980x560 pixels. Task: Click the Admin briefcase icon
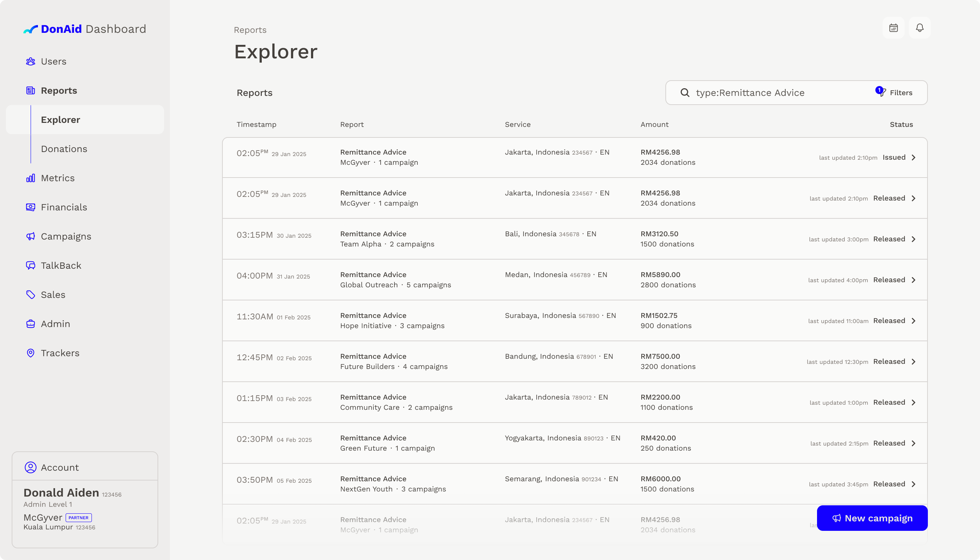pos(30,324)
